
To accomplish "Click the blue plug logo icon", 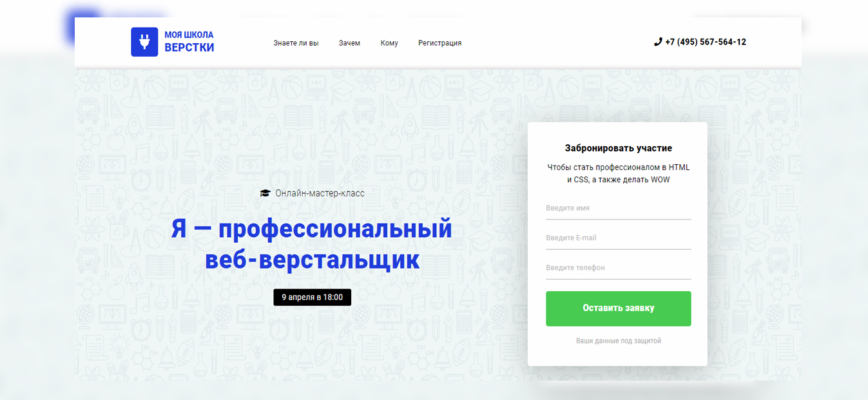I will (x=144, y=42).
